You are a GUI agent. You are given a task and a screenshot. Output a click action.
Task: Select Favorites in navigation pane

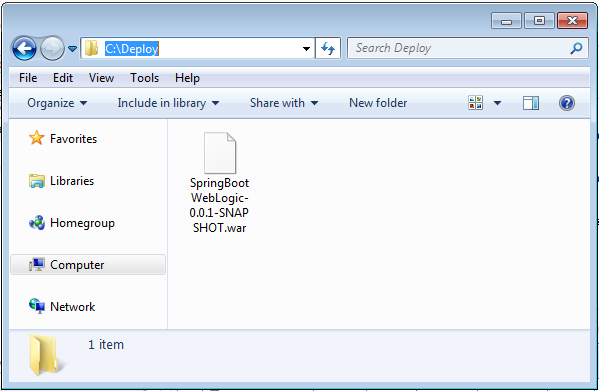pos(73,139)
